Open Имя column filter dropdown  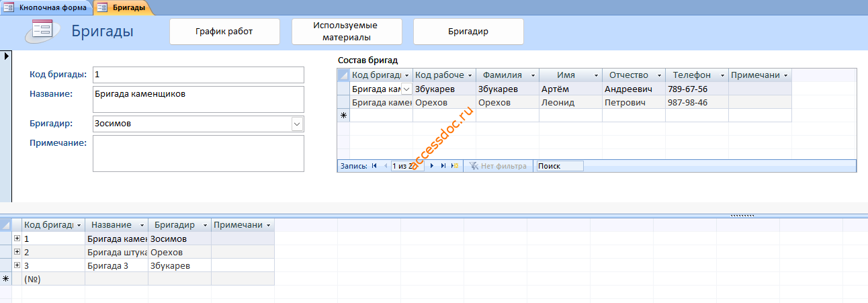[x=596, y=75]
